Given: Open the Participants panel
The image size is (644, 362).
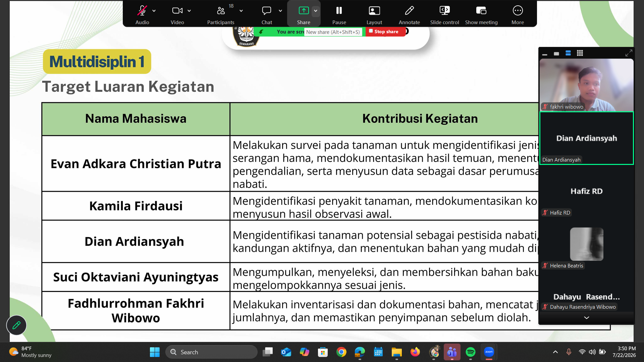Looking at the screenshot, I should pos(220,15).
